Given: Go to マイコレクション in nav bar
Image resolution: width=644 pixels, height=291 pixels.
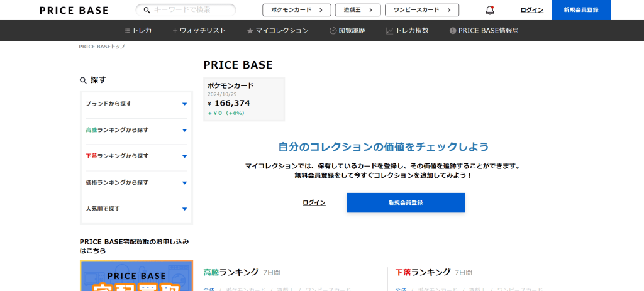Looking at the screenshot, I should [x=277, y=31].
